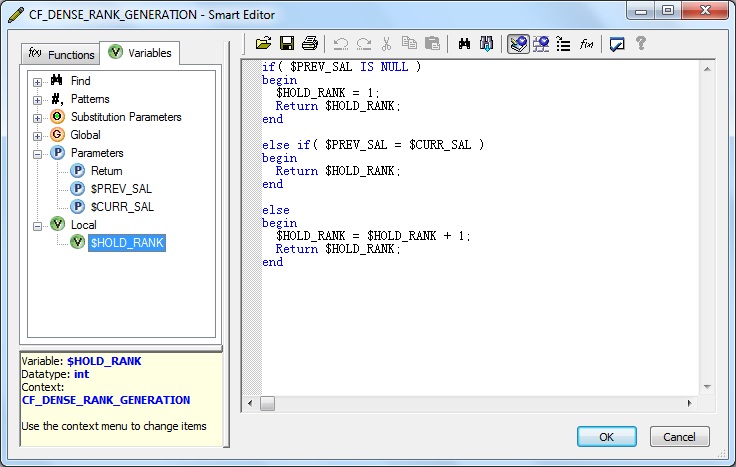Image resolution: width=736 pixels, height=467 pixels.
Task: Expand the Global tree node
Action: (38, 136)
